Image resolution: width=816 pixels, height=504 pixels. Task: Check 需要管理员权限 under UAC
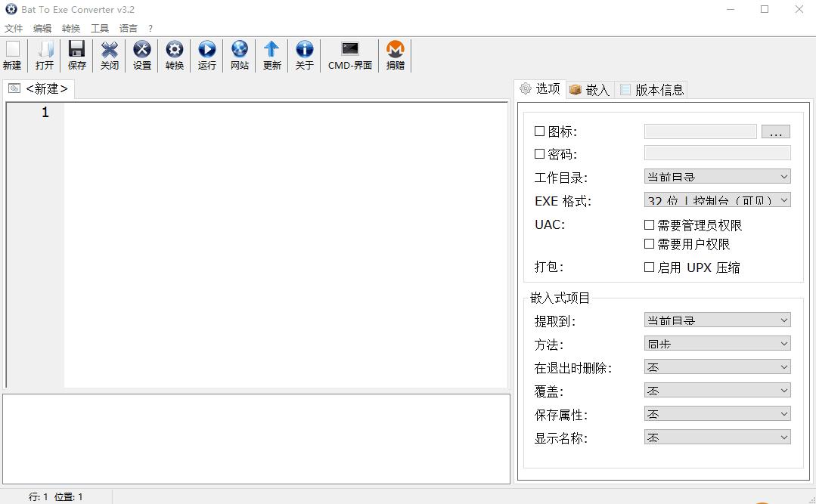tap(648, 224)
